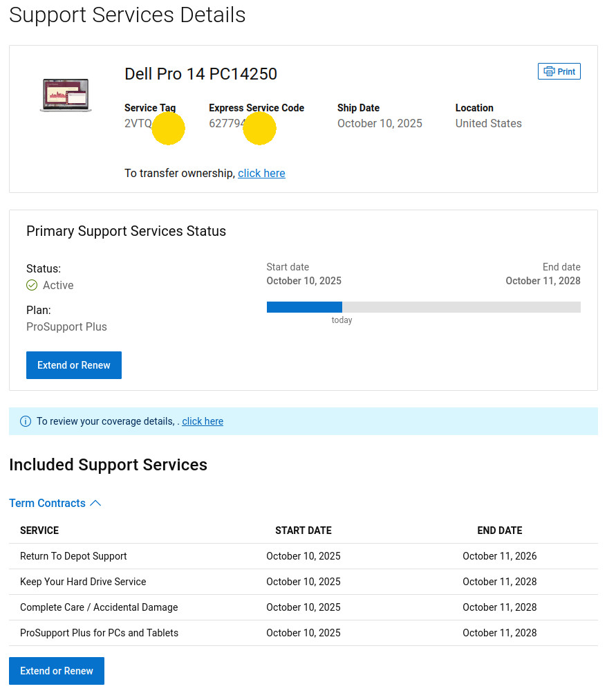Viewport: 616px width, 691px height.
Task: Click the green Active status checkmark icon
Action: pyautogui.click(x=32, y=285)
